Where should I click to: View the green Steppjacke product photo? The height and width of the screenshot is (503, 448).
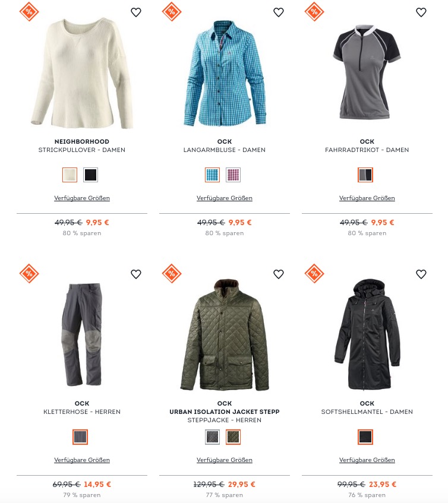[225, 334]
